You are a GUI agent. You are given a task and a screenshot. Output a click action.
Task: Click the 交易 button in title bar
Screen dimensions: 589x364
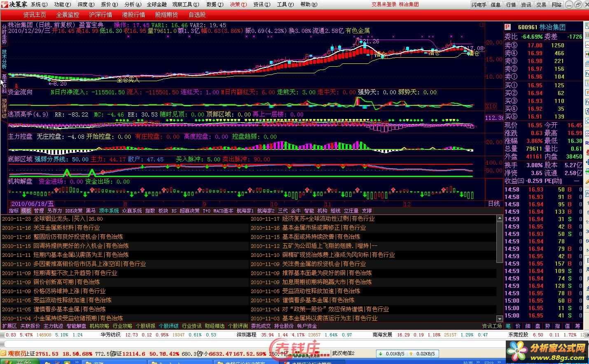point(541,5)
